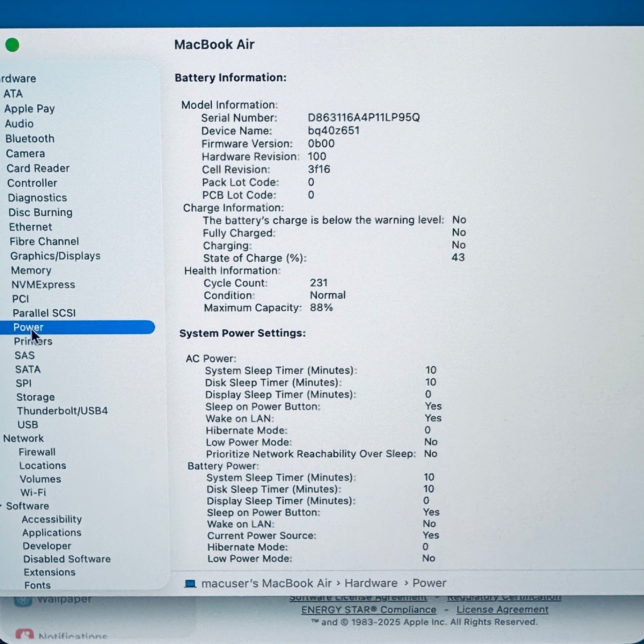Select Wi-Fi under Network
This screenshot has width=644, height=644.
[32, 492]
